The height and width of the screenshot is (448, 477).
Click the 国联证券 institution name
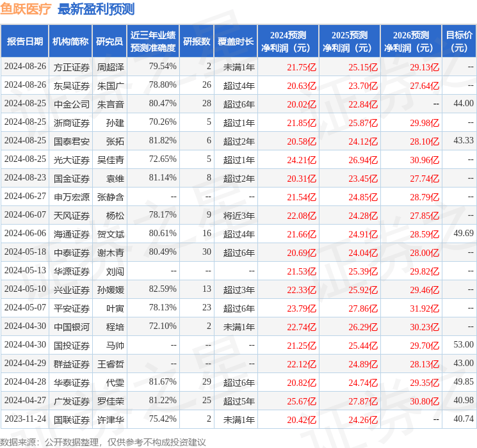[70, 419]
